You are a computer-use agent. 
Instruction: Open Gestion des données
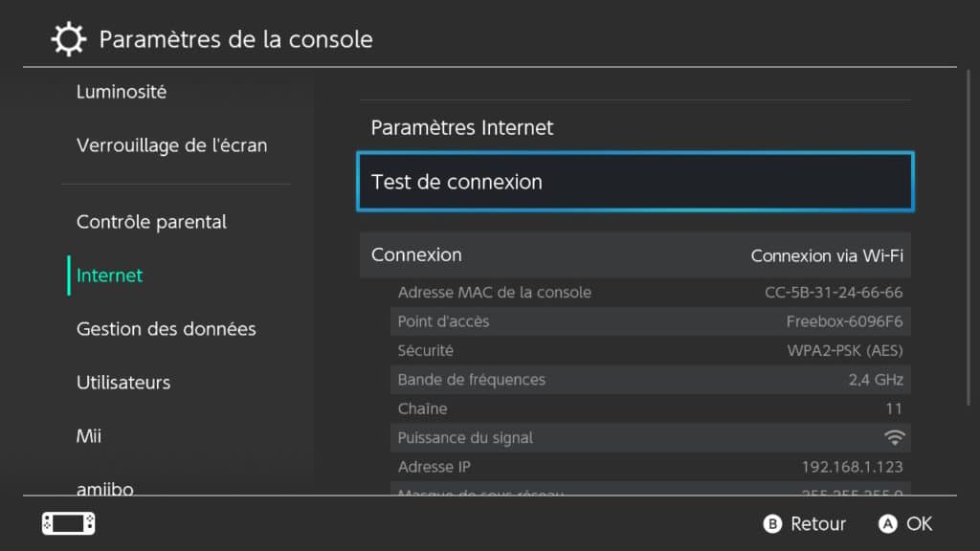[x=167, y=329]
